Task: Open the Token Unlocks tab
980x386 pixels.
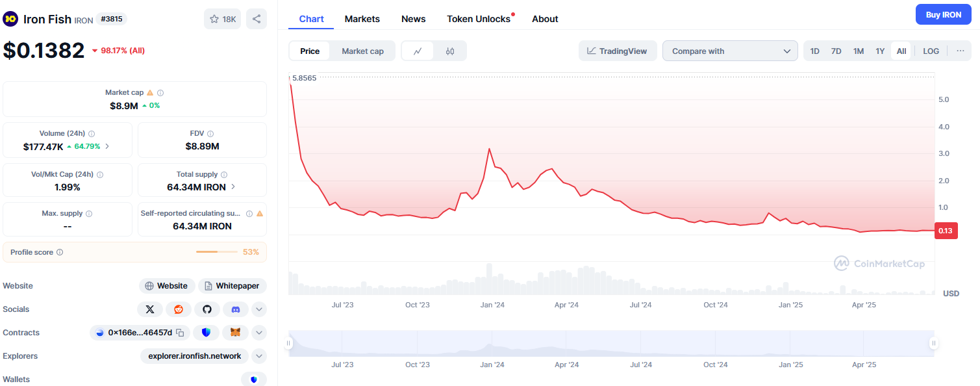Action: pos(478,18)
